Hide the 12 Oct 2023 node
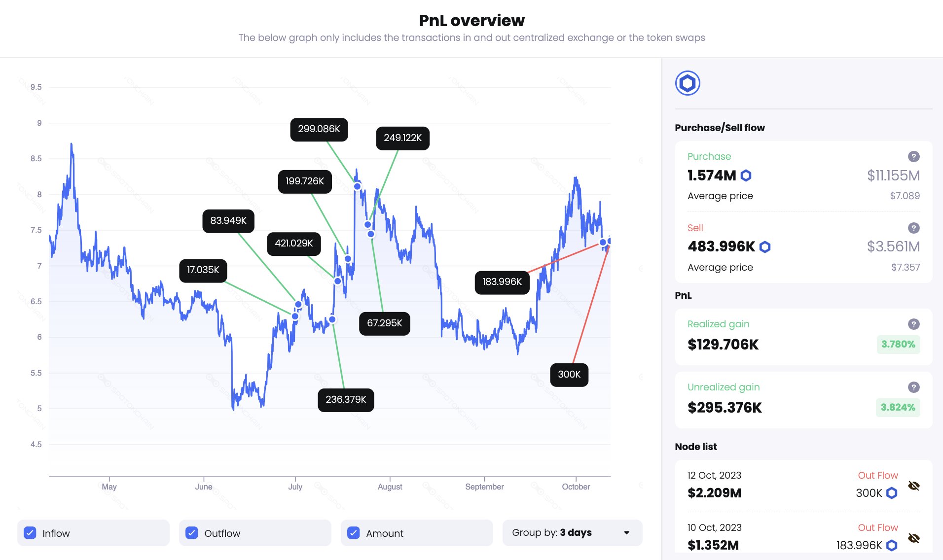 (x=913, y=486)
